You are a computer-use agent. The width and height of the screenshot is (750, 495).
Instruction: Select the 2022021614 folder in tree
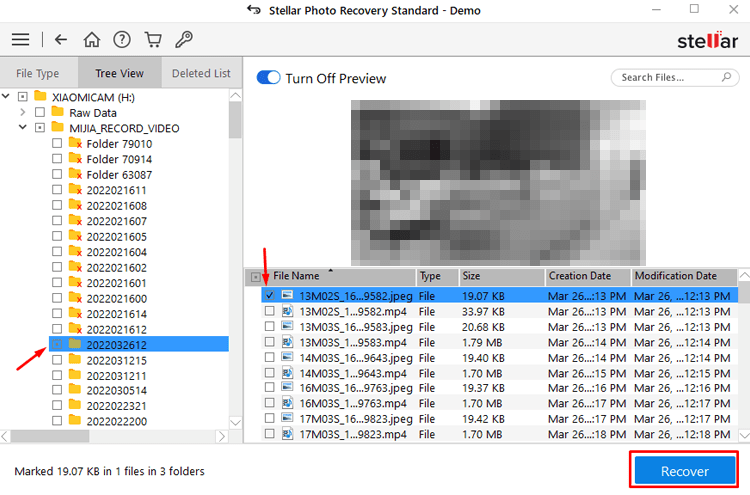117,314
